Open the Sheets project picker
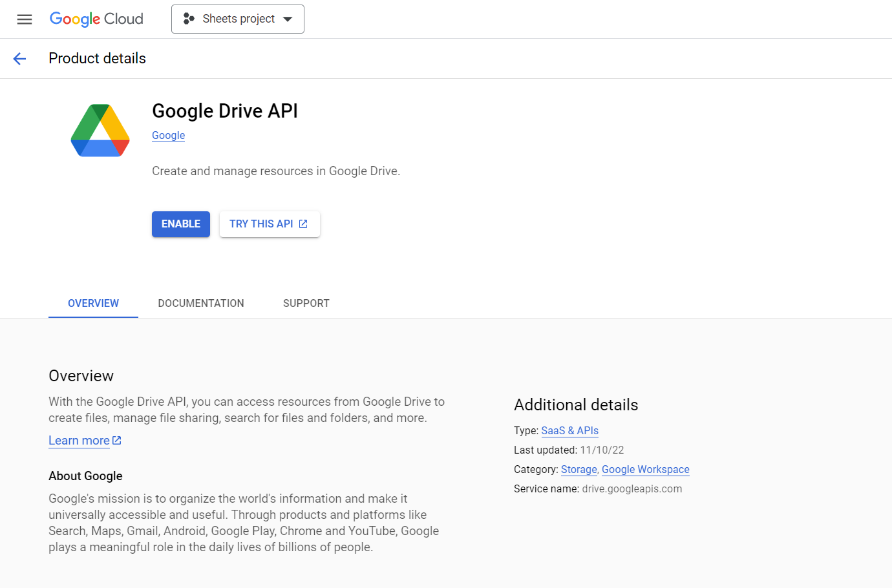Screen dimensions: 892x588 tap(238, 19)
